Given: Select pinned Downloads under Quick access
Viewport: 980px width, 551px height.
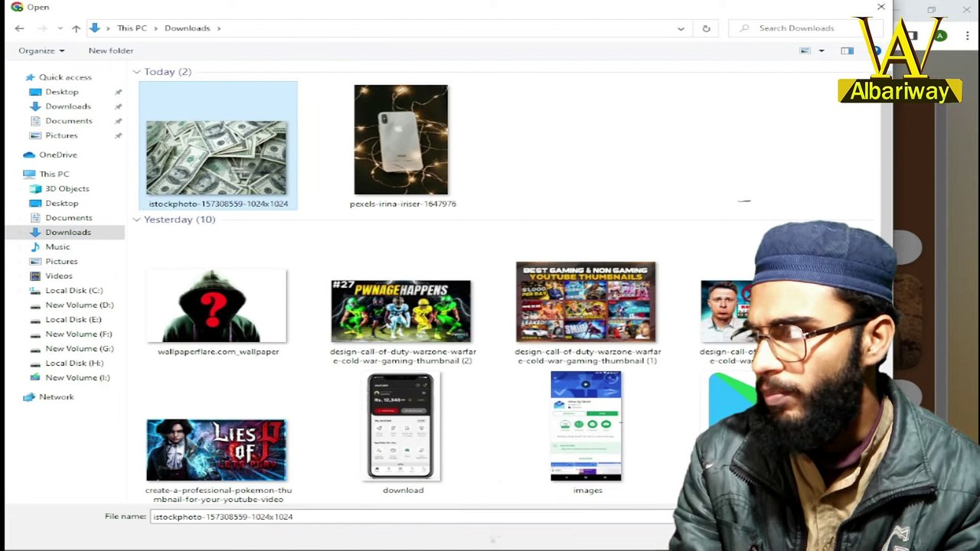Looking at the screenshot, I should pos(67,106).
